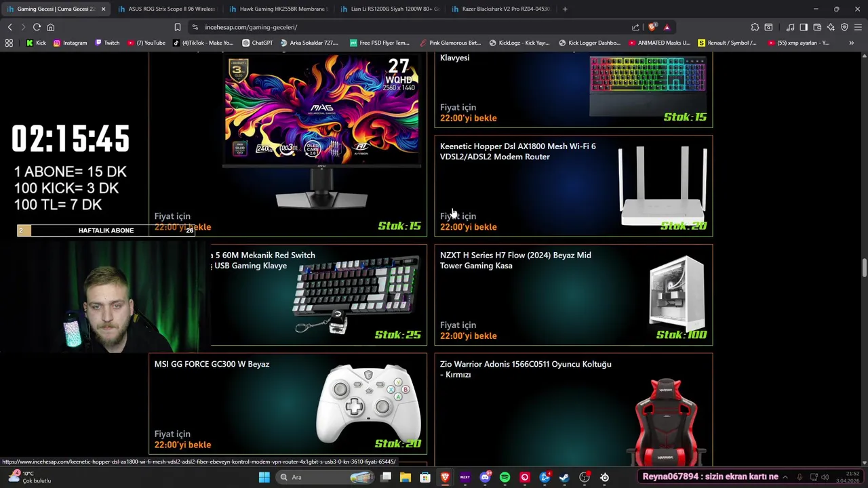The height and width of the screenshot is (488, 868).
Task: Switch to the Hawk Gaming HK255BR tab
Action: (278, 9)
